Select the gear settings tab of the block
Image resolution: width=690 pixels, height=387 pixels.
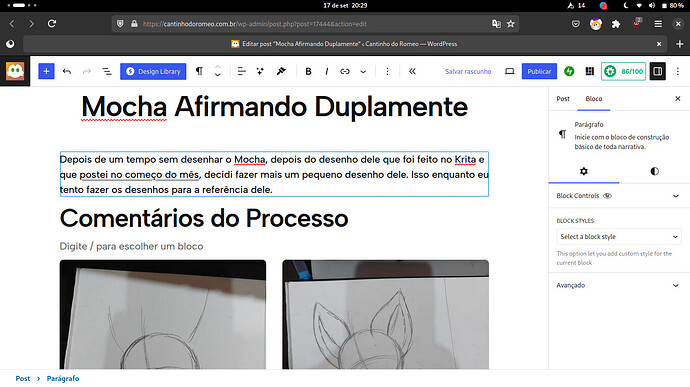584,171
